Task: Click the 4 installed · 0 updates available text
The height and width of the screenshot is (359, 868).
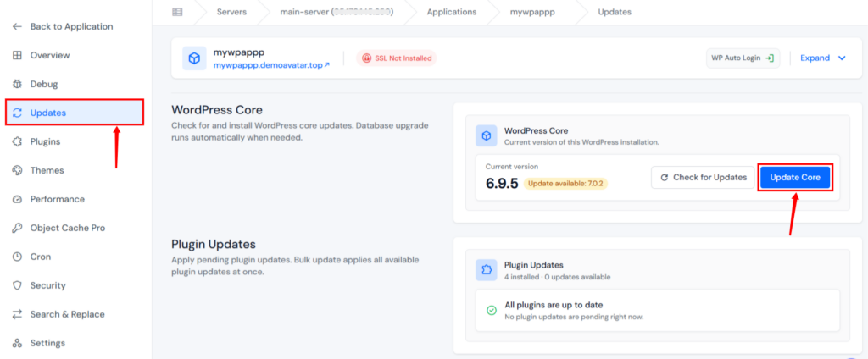Action: [x=558, y=277]
